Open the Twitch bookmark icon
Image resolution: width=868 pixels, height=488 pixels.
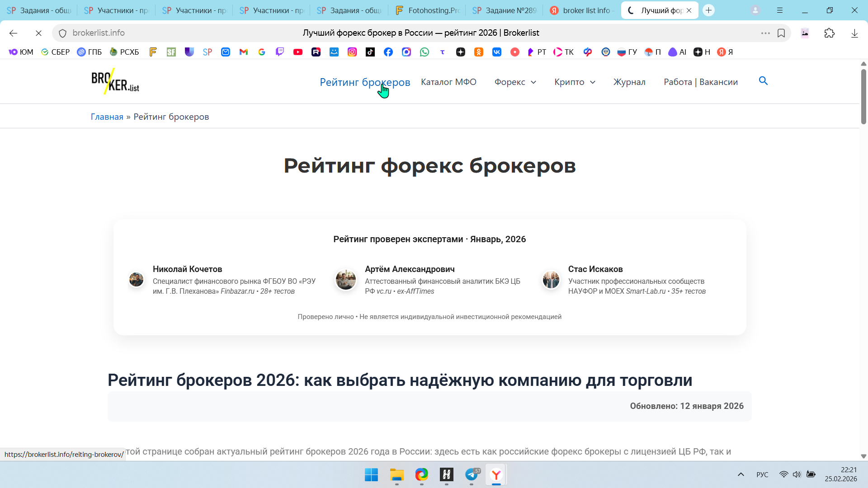pos(280,52)
